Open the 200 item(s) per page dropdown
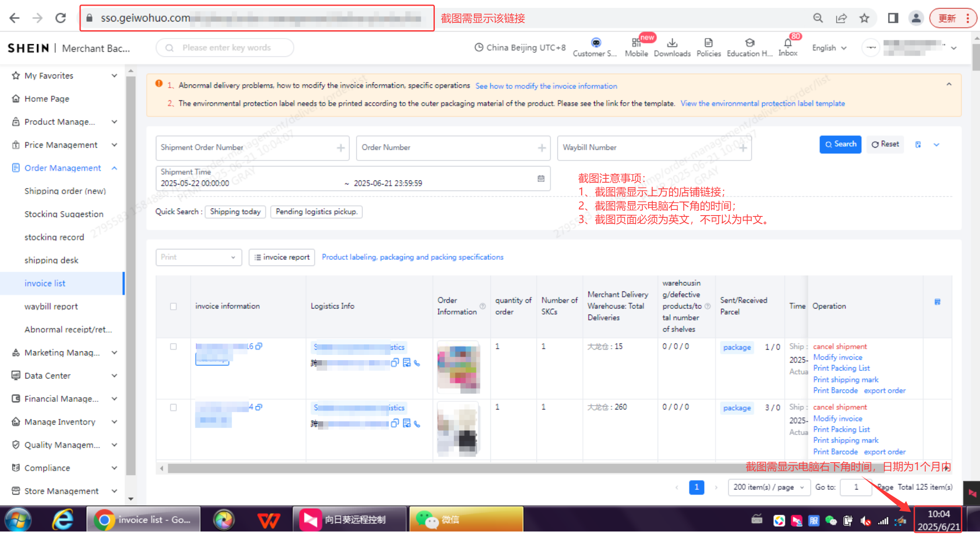The width and height of the screenshot is (980, 535). tap(768, 487)
